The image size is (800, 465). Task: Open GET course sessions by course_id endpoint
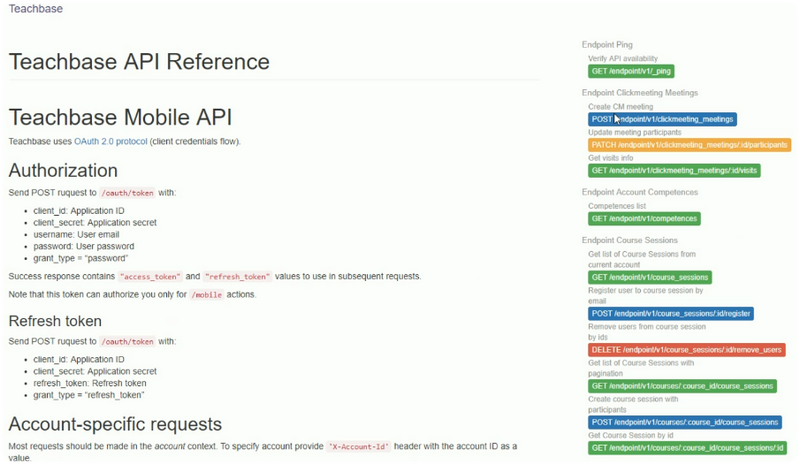pos(683,386)
